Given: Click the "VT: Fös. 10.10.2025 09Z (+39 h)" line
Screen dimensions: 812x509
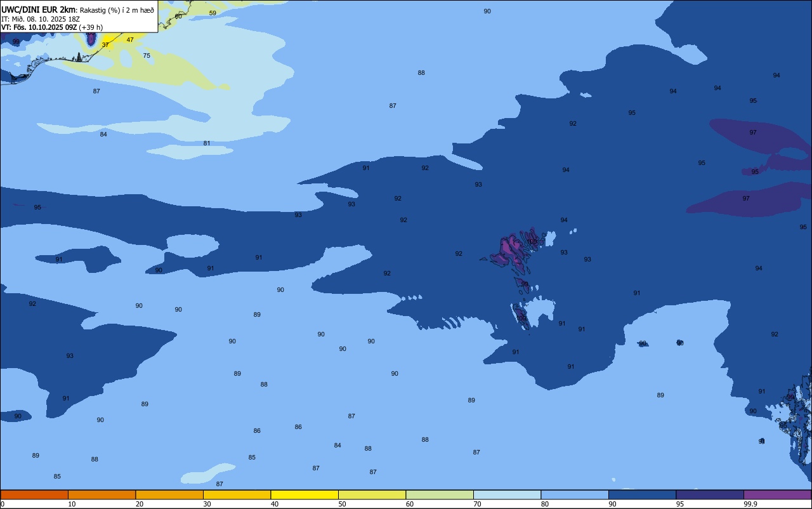Looking at the screenshot, I should pyautogui.click(x=52, y=27).
